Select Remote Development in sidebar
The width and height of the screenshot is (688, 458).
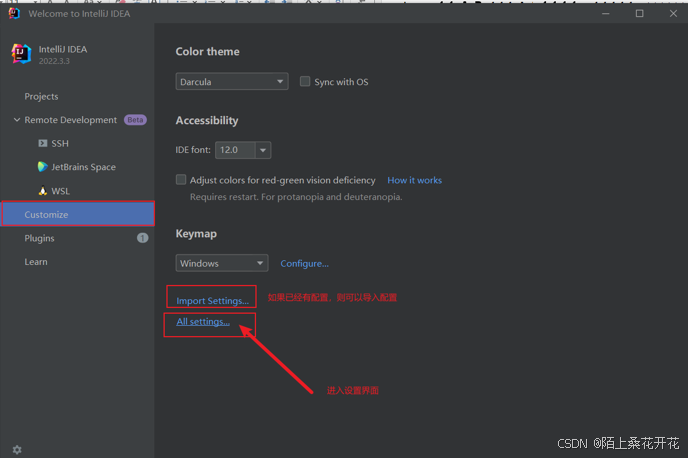tap(71, 120)
